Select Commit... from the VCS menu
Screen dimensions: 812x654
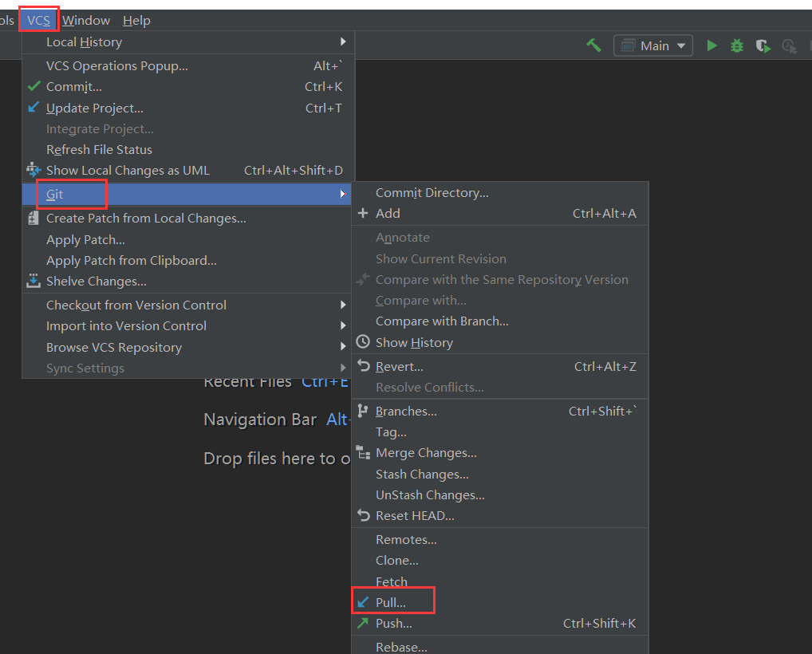188,86
